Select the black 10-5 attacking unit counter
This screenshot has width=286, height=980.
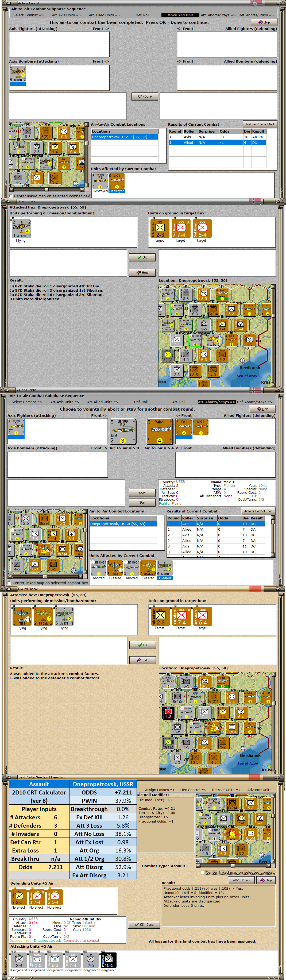pos(108,960)
